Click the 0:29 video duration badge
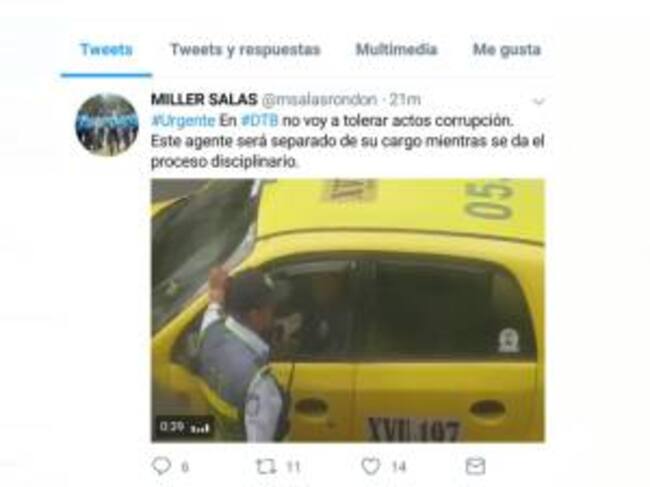Image resolution: width=650 pixels, height=487 pixels. coord(184,427)
